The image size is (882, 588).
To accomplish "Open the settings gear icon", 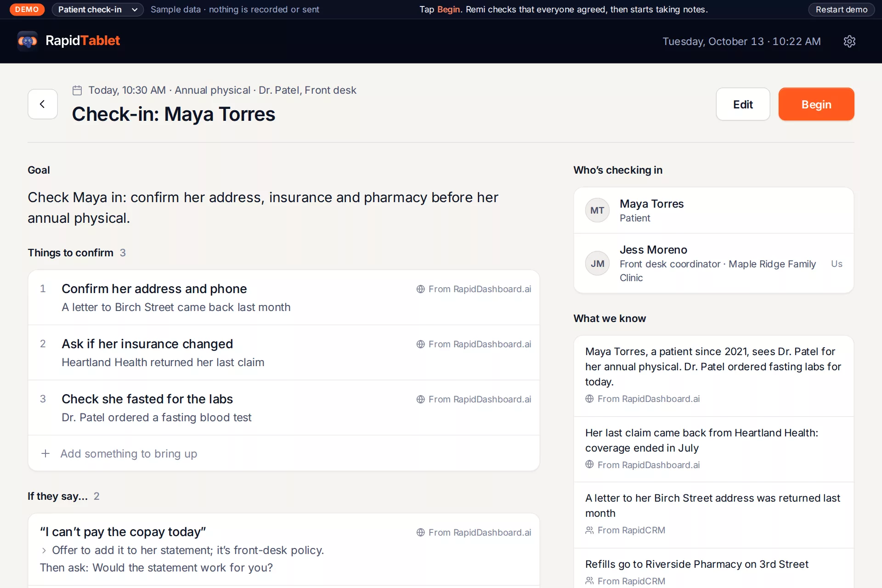I will click(849, 41).
